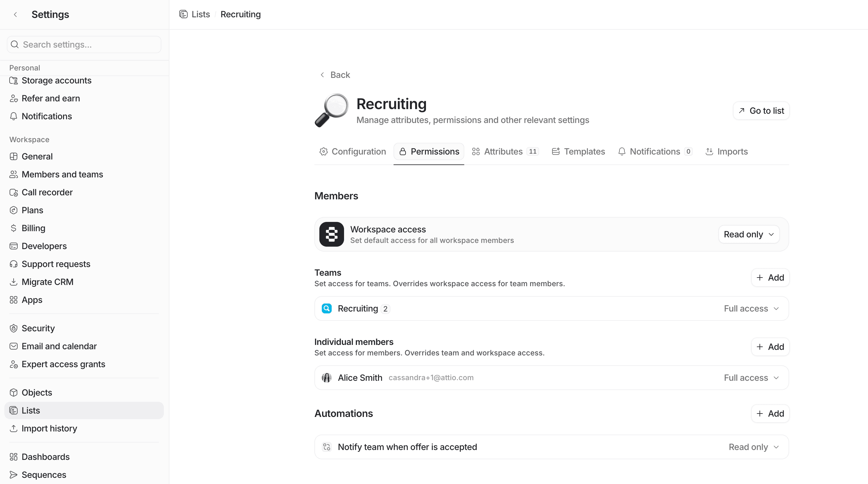Viewport: 868px width, 484px height.
Task: Select the Sequences arrow icon in sidebar
Action: point(14,474)
